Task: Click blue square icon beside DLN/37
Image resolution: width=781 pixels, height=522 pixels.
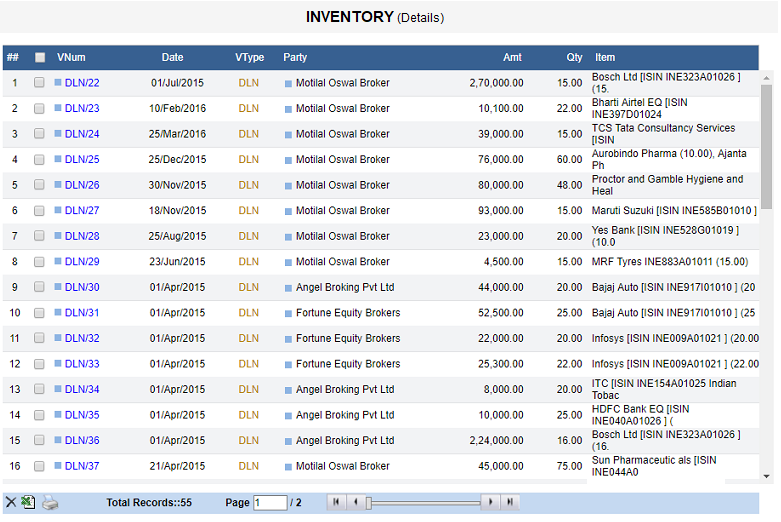Action: (58, 465)
